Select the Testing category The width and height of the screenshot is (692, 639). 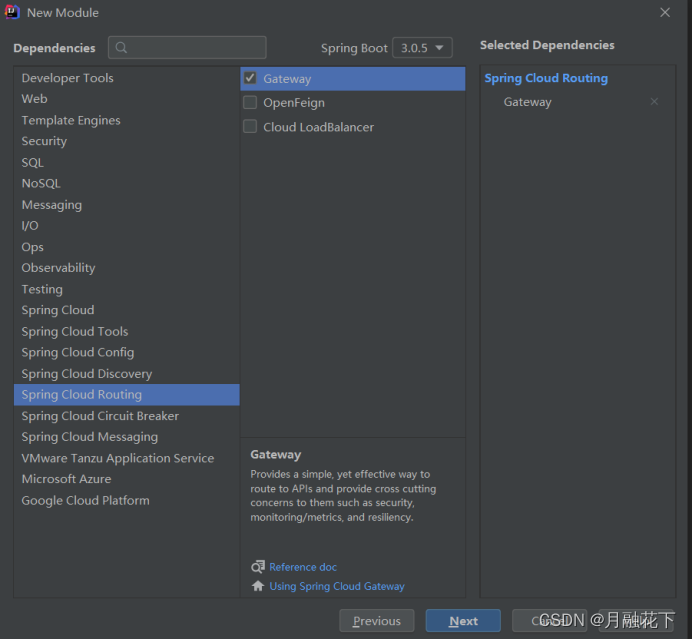[x=127, y=289]
